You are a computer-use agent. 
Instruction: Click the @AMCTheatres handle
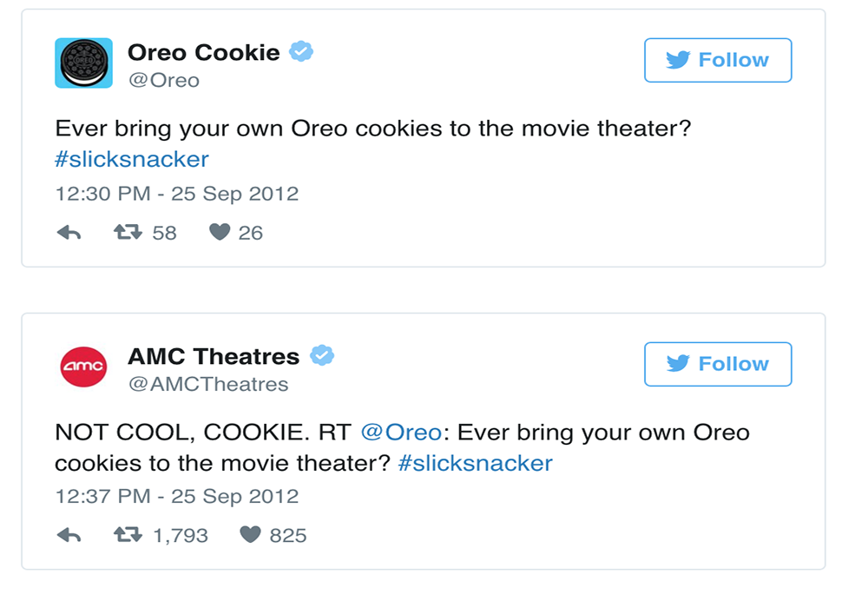208,384
